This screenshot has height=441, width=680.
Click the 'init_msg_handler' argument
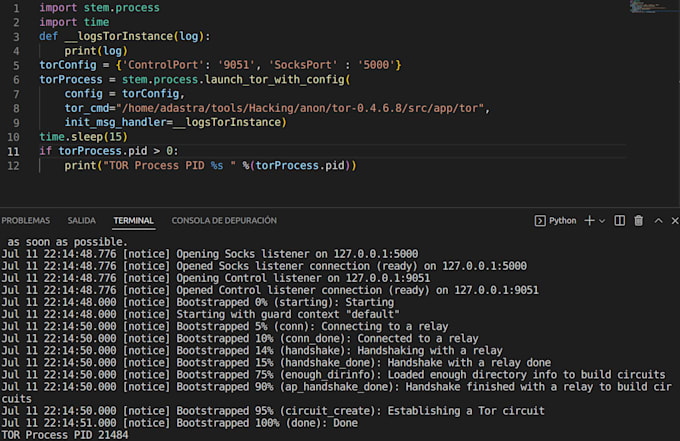coord(115,122)
